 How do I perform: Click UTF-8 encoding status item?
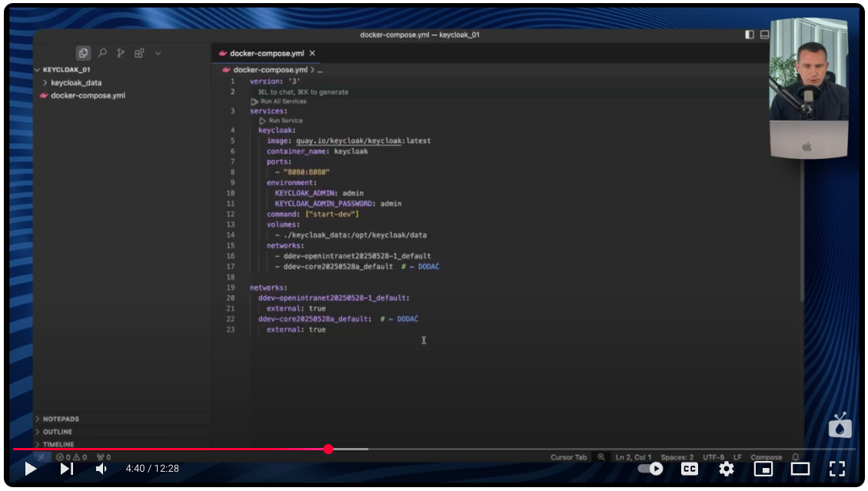click(x=713, y=457)
